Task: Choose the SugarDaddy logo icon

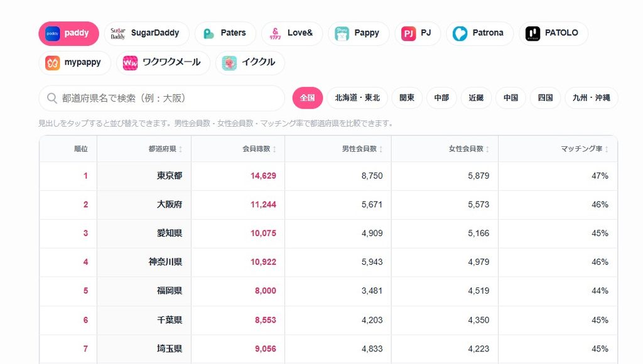Action: point(117,34)
